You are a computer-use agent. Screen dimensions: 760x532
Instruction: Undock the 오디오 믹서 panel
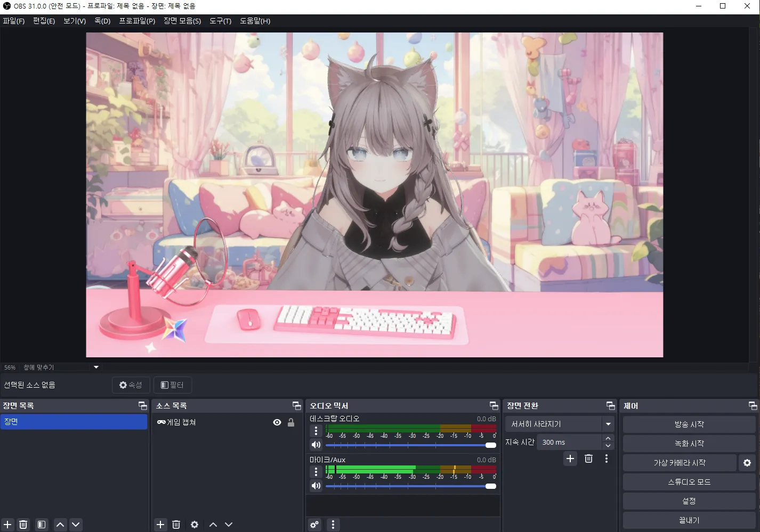494,406
